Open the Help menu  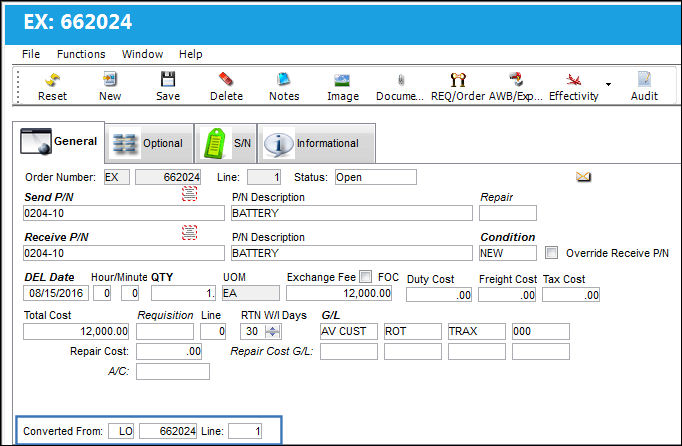pyautogui.click(x=191, y=54)
